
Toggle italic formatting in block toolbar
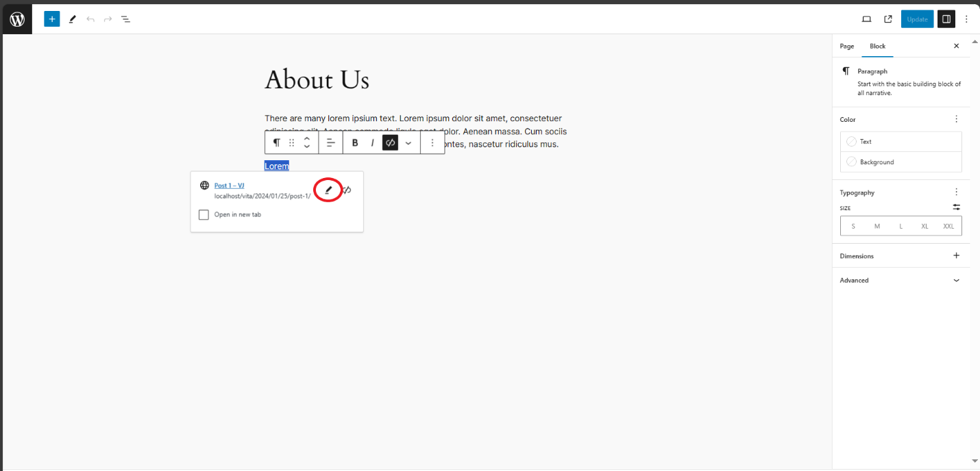pyautogui.click(x=372, y=142)
